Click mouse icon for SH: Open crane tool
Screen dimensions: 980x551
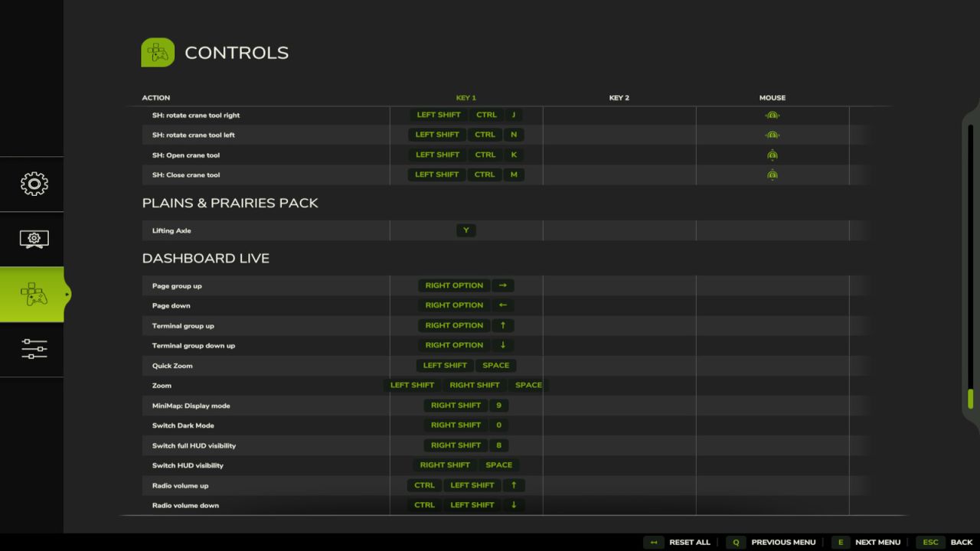(x=772, y=155)
